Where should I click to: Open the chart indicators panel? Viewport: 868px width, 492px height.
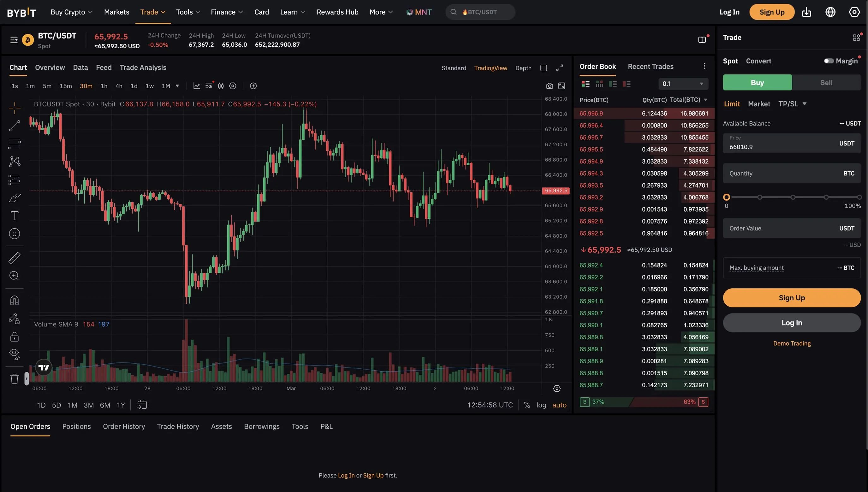point(196,85)
